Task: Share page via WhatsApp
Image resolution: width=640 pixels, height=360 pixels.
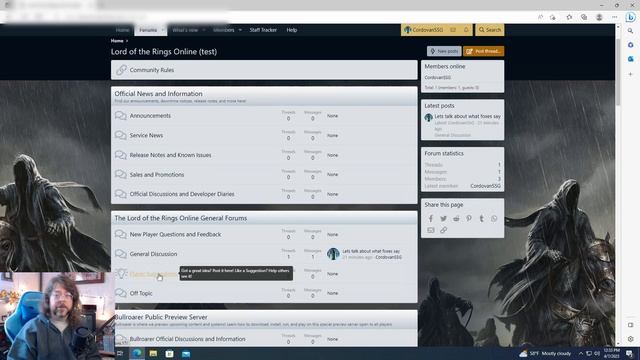Action: [x=494, y=218]
